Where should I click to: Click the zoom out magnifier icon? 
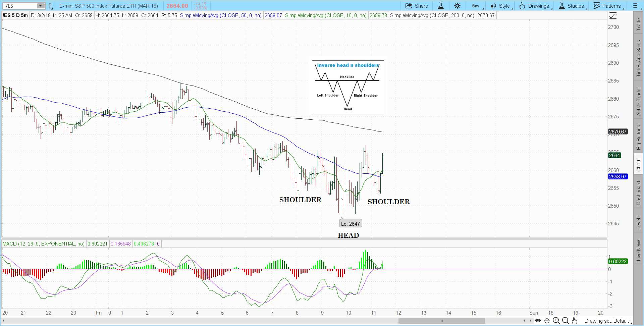(x=565, y=321)
